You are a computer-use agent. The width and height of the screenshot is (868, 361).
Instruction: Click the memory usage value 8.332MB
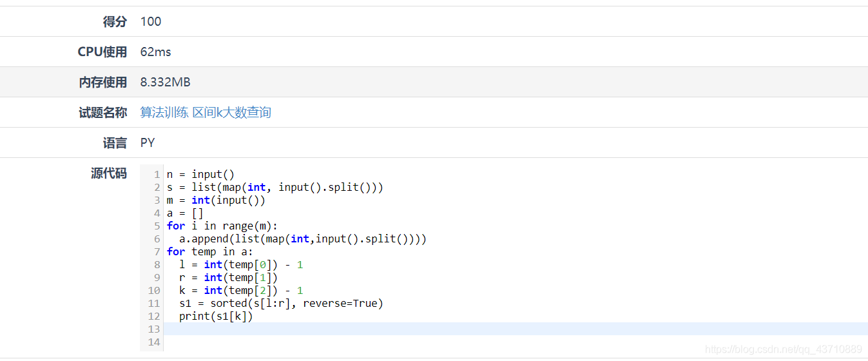coord(166,82)
